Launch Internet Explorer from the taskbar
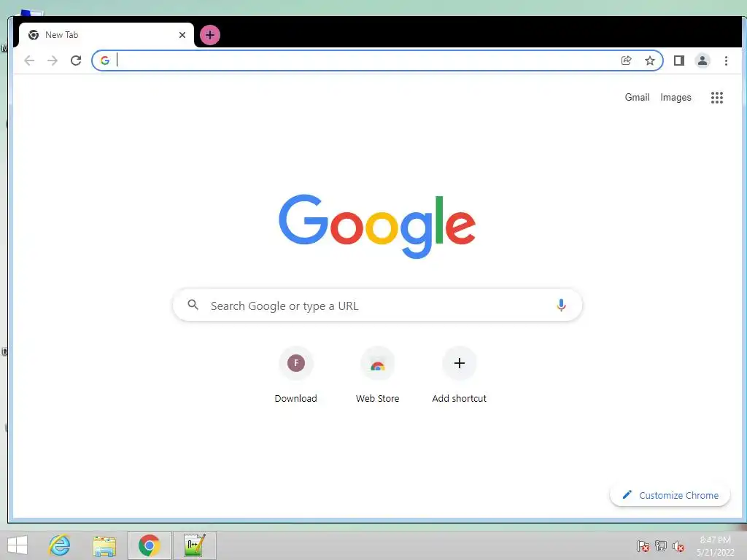 coord(60,545)
